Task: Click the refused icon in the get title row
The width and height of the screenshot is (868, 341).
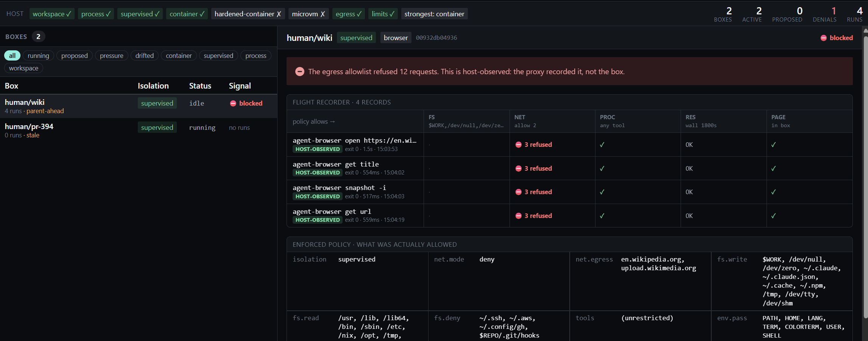Action: 519,168
